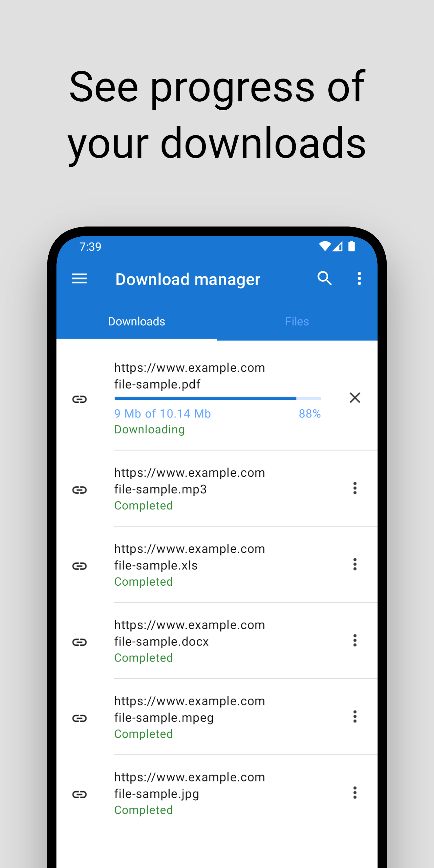Select the file-sample.xls file name
This screenshot has width=434, height=868.
[156, 565]
